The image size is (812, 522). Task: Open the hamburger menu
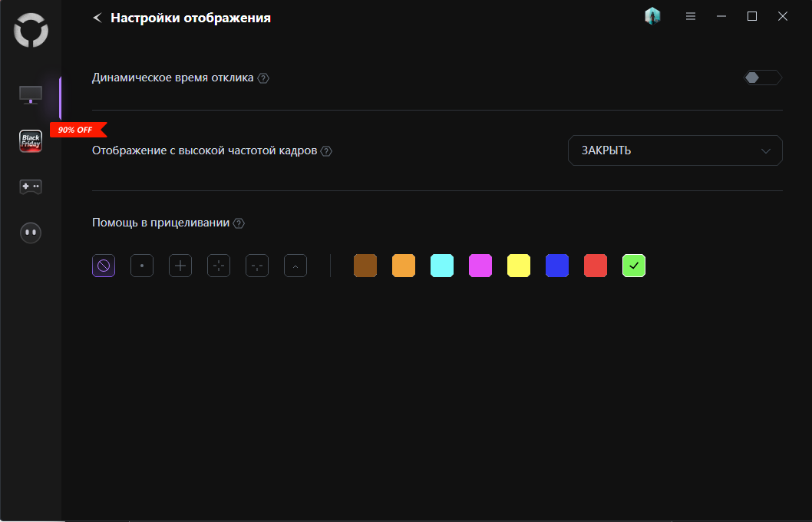coord(690,17)
